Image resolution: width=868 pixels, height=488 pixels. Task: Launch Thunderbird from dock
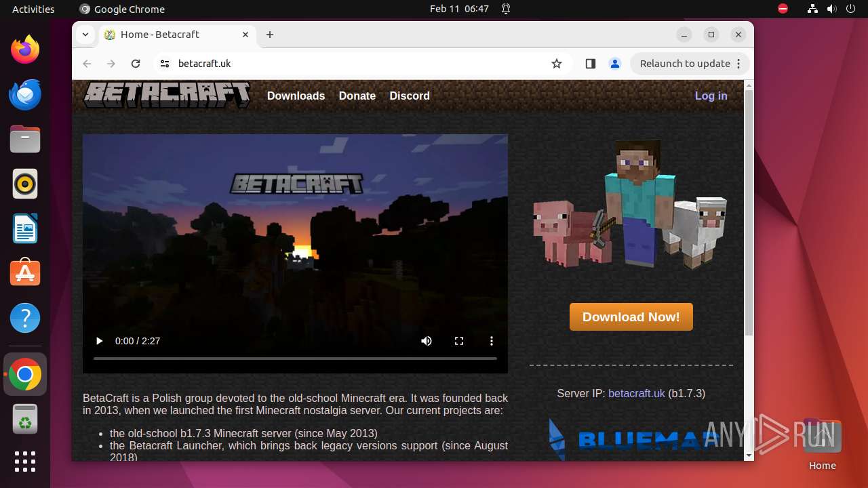(25, 94)
